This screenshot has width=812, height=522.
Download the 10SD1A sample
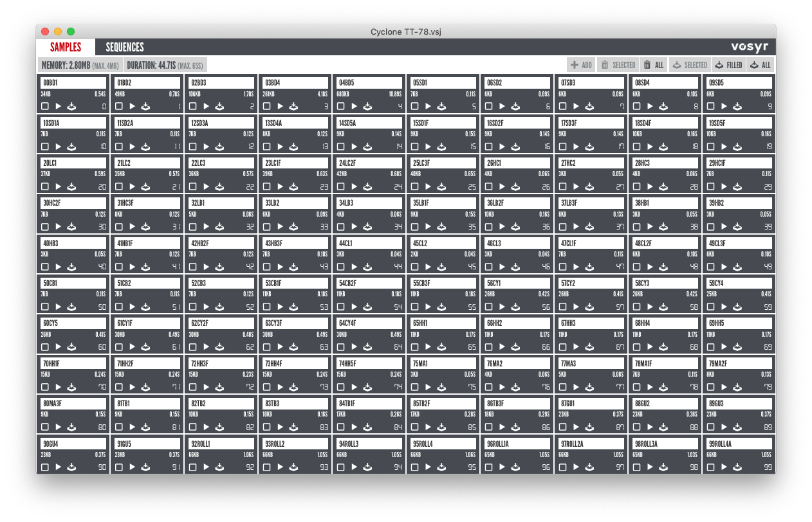click(x=71, y=147)
